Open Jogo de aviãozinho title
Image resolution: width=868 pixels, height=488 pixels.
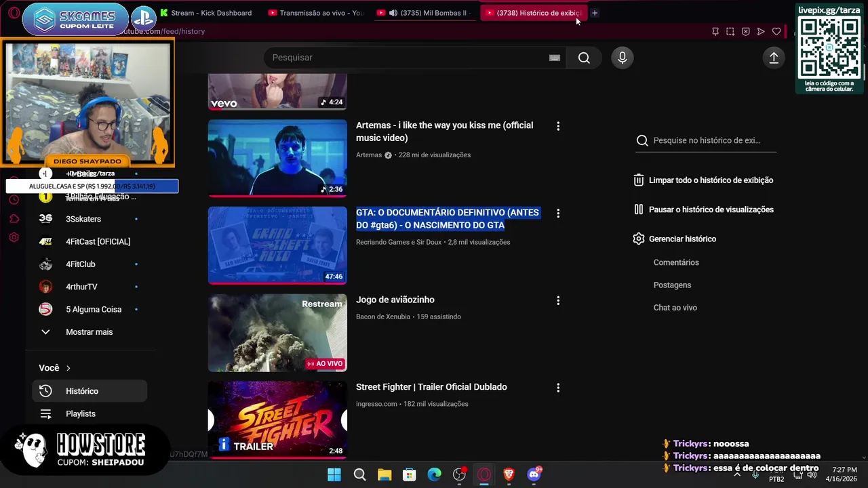tap(395, 300)
